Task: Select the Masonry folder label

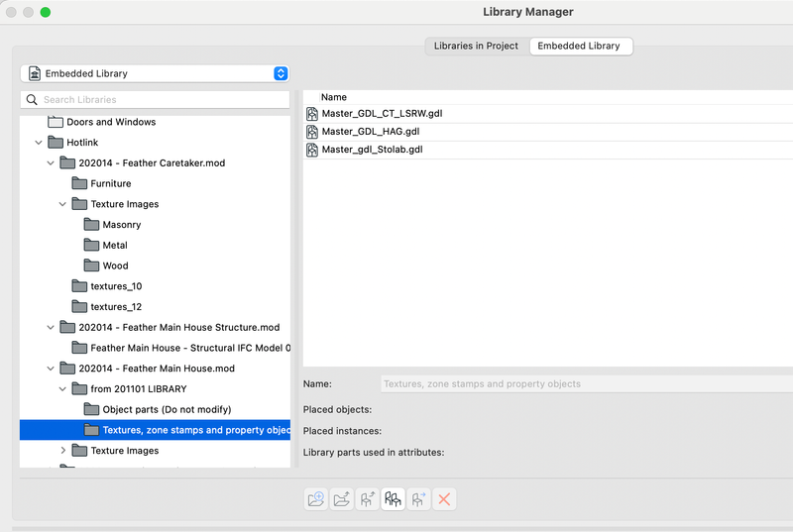Action: pyautogui.click(x=122, y=225)
